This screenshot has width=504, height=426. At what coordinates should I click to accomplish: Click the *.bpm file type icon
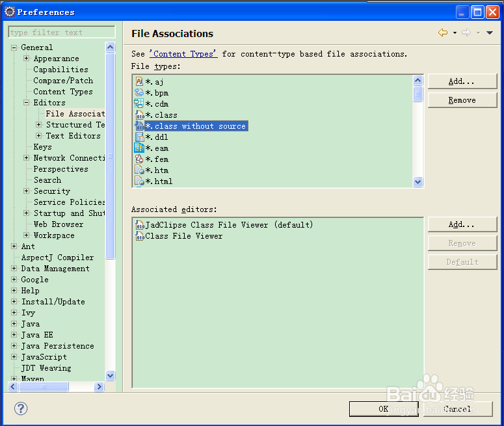[139, 92]
